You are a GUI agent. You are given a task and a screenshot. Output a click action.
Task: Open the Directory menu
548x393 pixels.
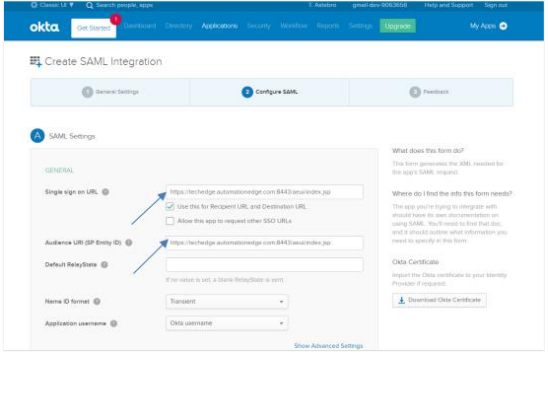click(x=179, y=26)
